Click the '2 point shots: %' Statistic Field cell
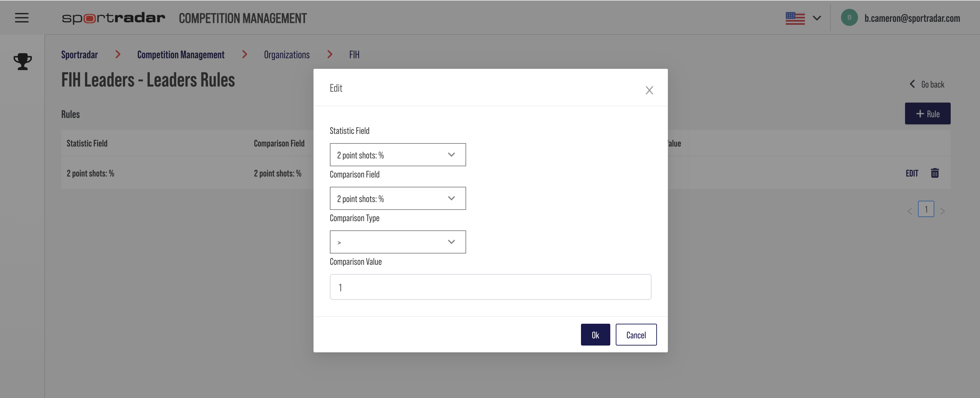Image resolution: width=980 pixels, height=398 pixels. [x=91, y=173]
